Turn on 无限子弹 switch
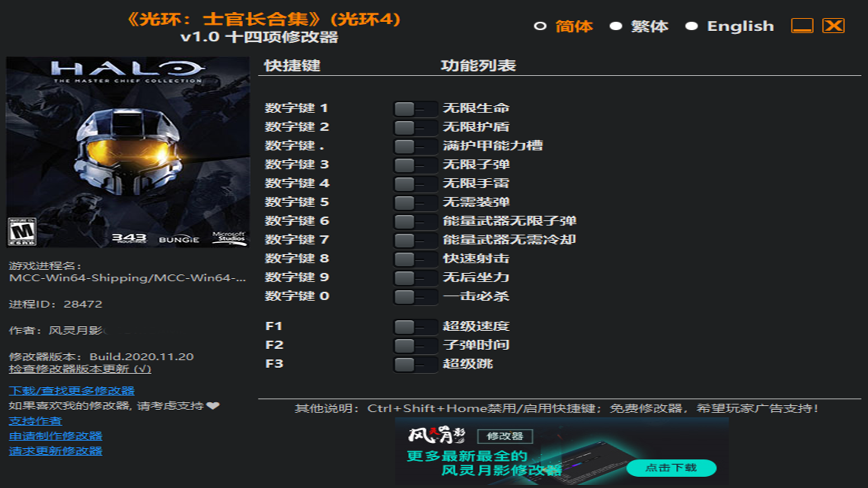The image size is (868, 488). point(415,165)
